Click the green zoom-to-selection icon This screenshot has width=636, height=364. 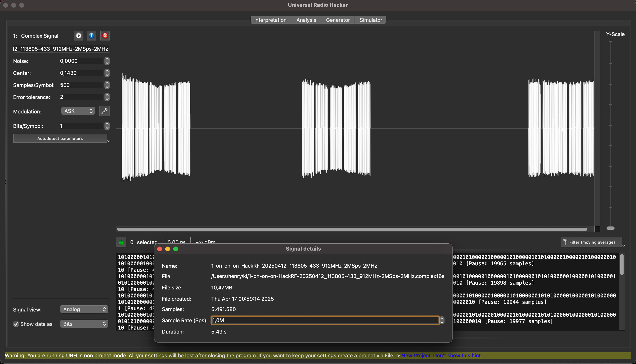click(x=121, y=242)
